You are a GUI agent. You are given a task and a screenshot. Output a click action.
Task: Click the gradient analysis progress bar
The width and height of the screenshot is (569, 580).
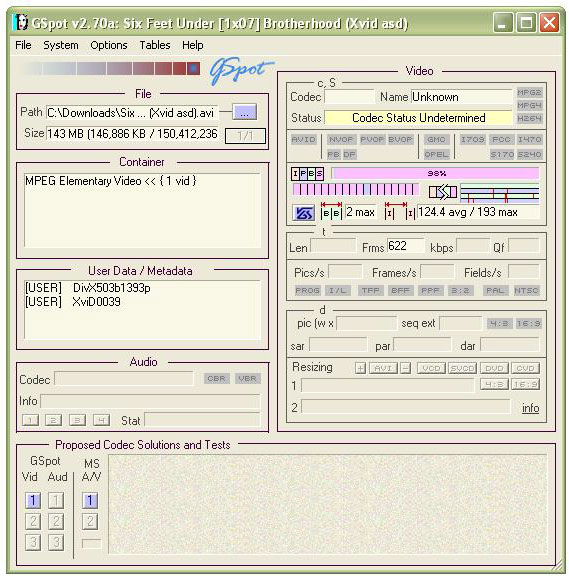tap(110, 69)
